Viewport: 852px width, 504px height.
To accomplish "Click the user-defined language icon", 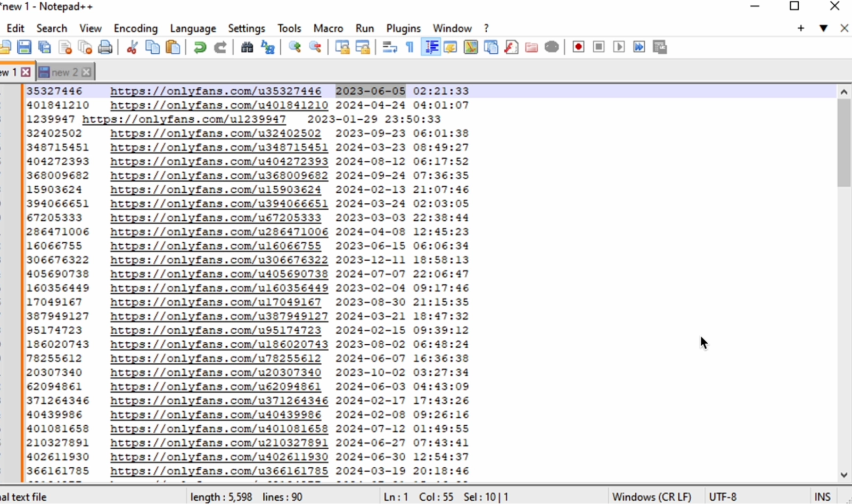I will pos(450,47).
